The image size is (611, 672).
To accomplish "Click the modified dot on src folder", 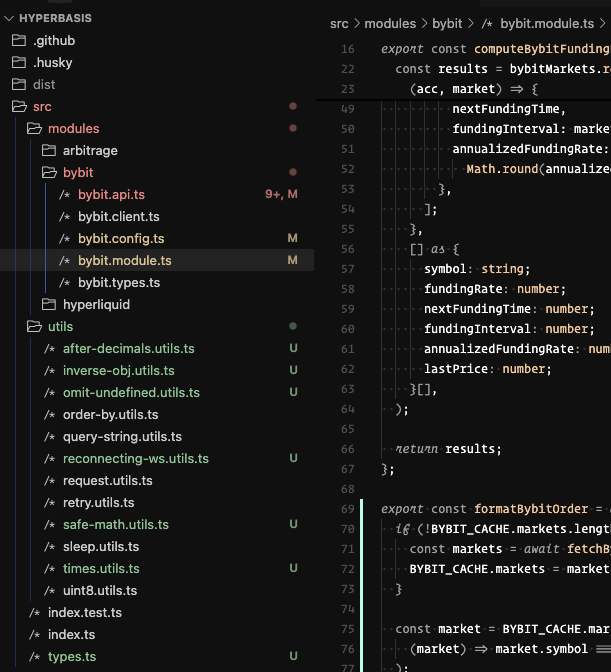I will [293, 106].
